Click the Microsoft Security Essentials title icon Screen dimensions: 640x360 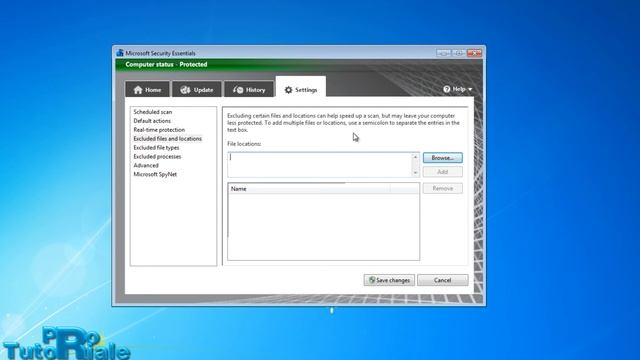click(120, 53)
